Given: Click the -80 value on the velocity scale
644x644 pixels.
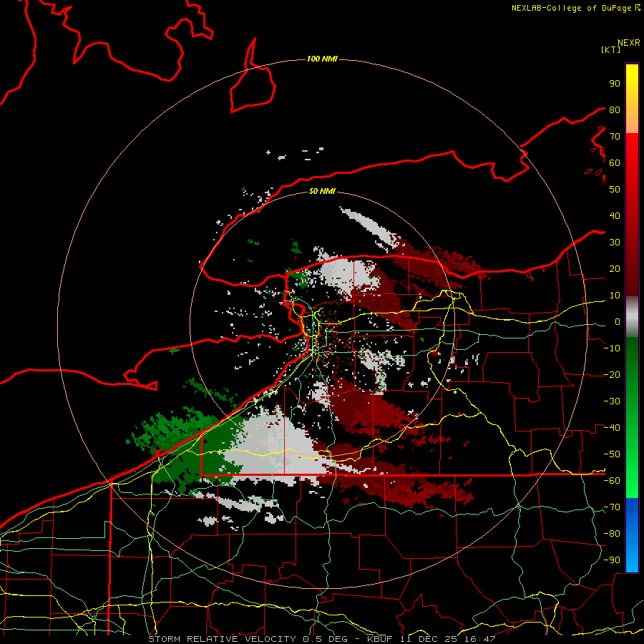Looking at the screenshot, I should [612, 534].
